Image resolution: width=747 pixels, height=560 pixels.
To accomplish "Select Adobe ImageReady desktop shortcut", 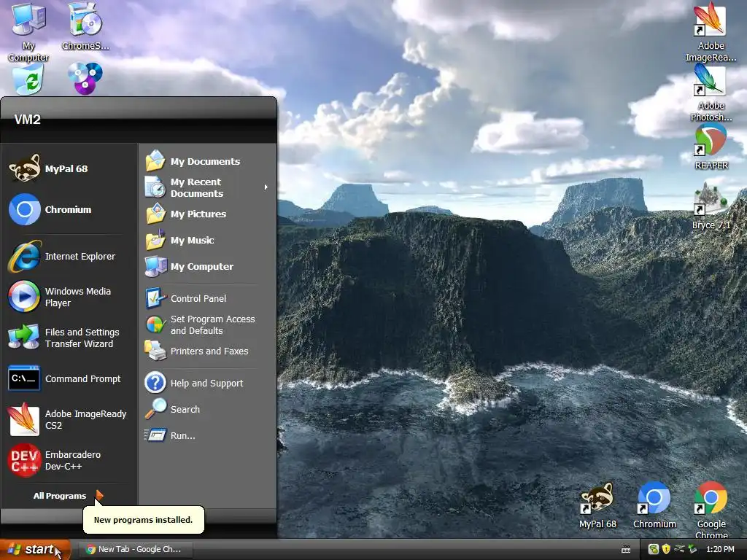I will tap(711, 32).
